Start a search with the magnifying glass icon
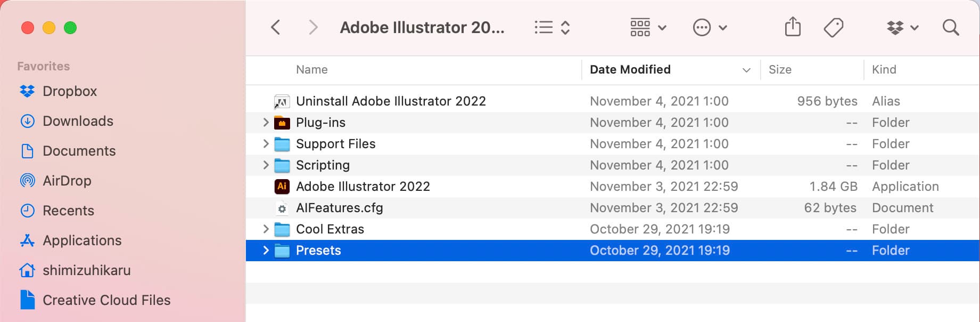The height and width of the screenshot is (322, 980). 951,27
